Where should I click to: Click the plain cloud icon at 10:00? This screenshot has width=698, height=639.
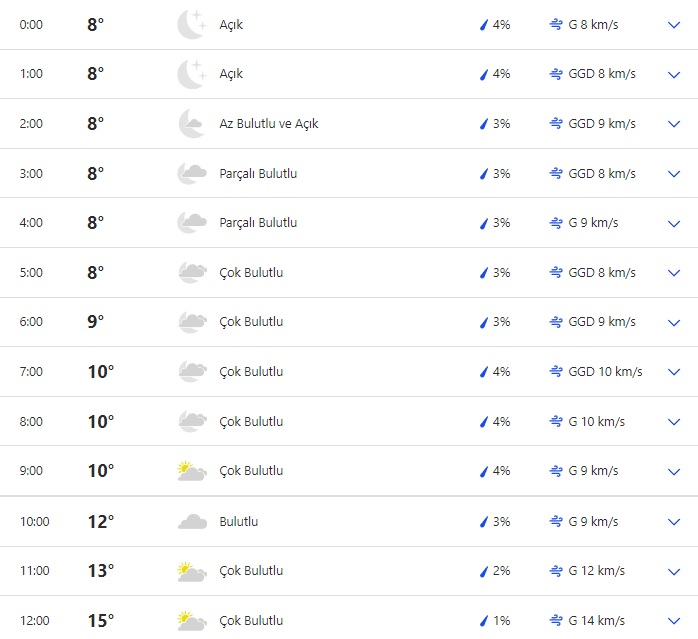[191, 521]
